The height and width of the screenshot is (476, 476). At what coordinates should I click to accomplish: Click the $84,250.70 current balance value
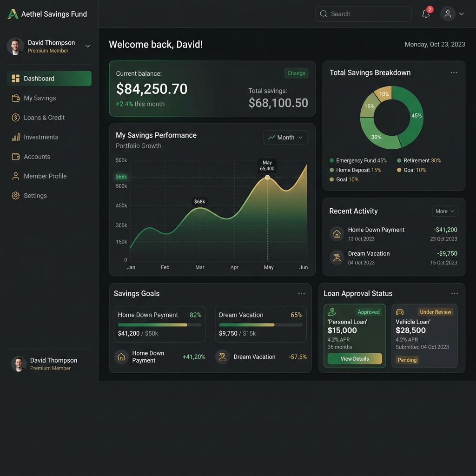152,89
